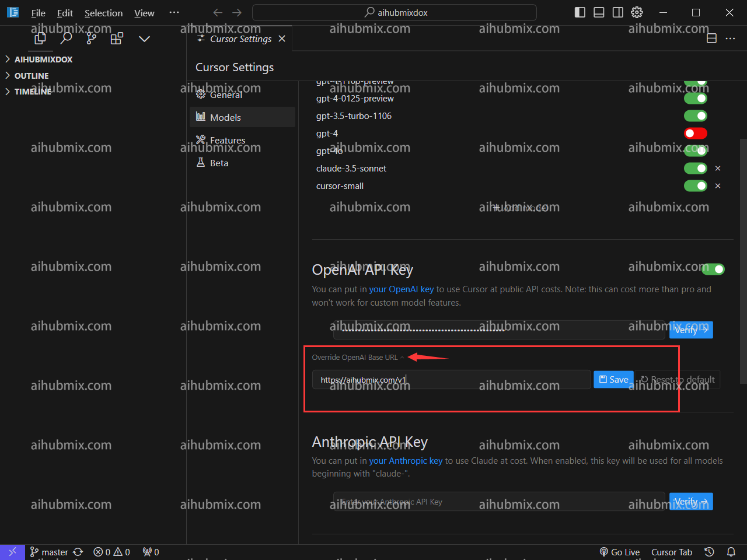Click the Anthropic API Key field

point(499,502)
